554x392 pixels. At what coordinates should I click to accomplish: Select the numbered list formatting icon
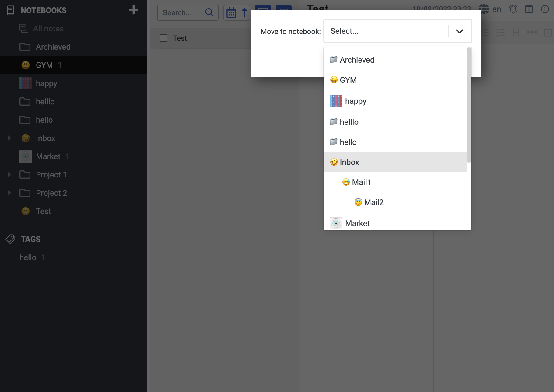point(485,32)
